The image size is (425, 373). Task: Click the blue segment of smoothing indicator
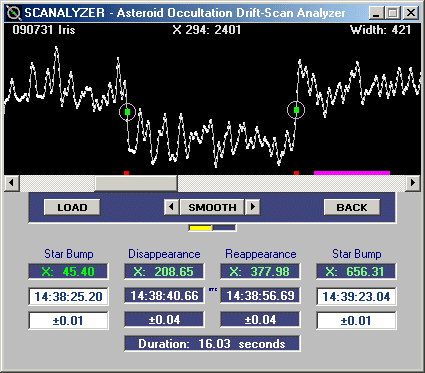tap(224, 228)
